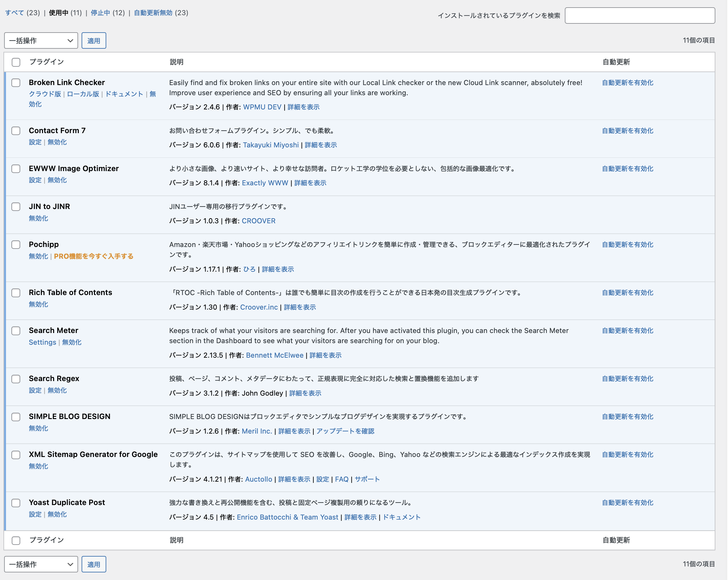Open XML Sitemap Generator FAQ link
The height and width of the screenshot is (580, 728).
click(342, 479)
